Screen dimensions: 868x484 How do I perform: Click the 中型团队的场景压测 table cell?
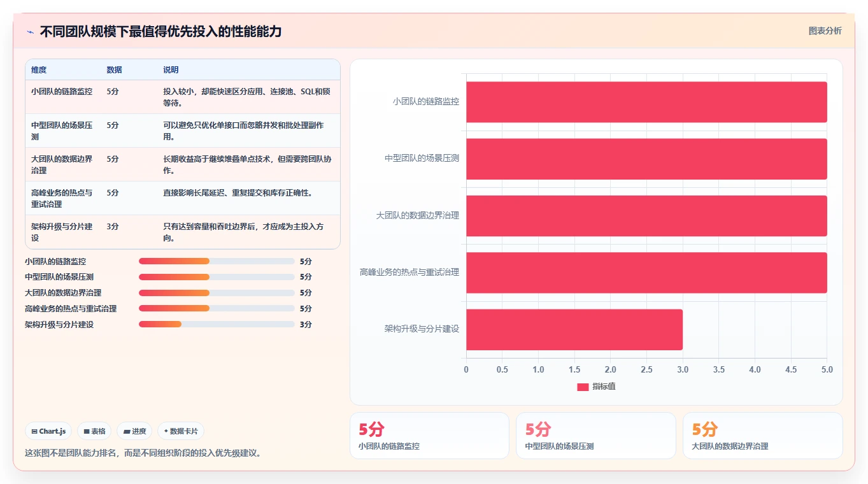[62, 131]
